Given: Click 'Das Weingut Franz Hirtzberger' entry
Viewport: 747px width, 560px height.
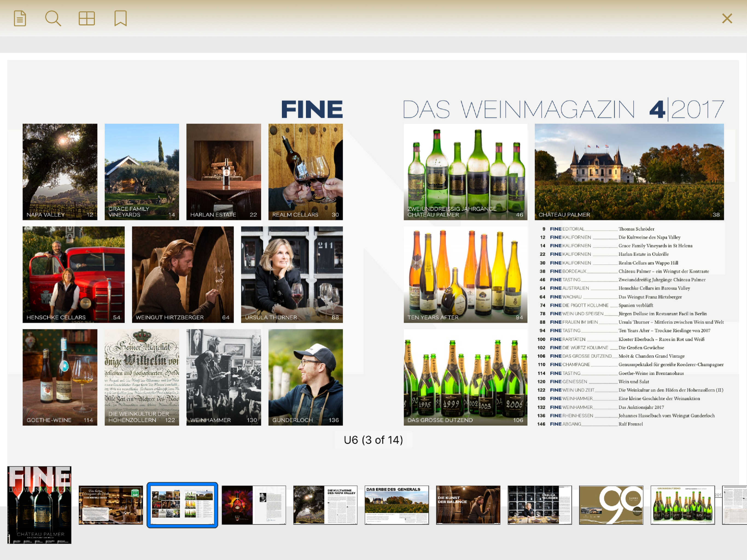Looking at the screenshot, I should (x=650, y=297).
